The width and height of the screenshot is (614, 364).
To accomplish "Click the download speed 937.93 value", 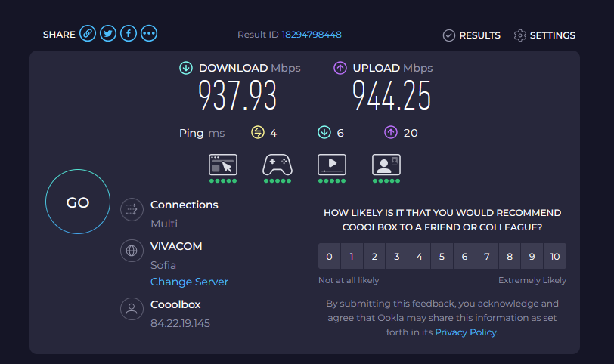I will pyautogui.click(x=237, y=95).
